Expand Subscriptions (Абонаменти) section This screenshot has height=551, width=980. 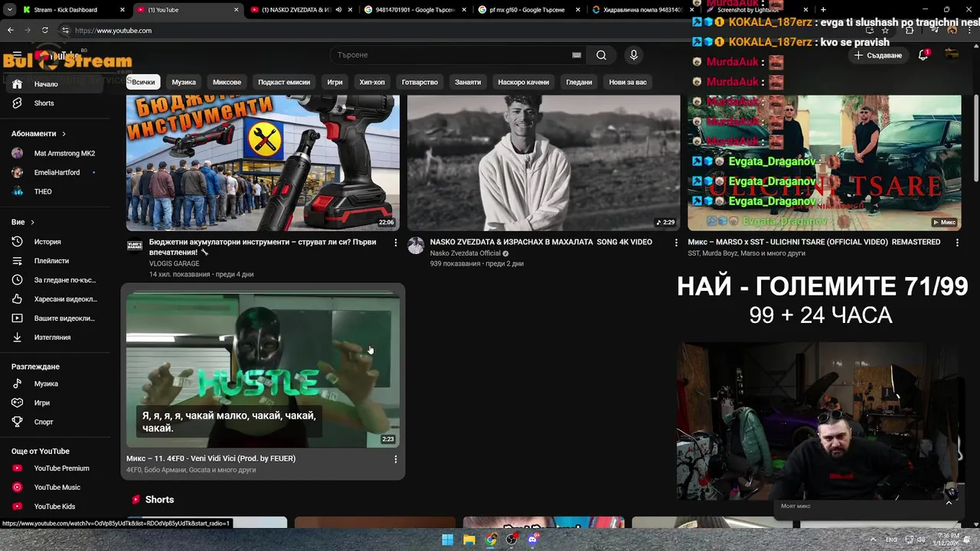pos(39,134)
